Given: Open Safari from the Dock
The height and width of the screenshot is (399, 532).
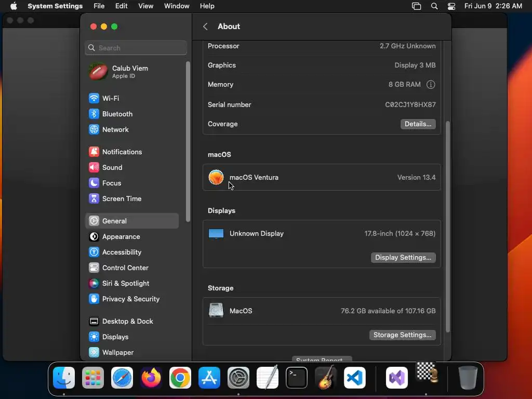Looking at the screenshot, I should coord(122,378).
